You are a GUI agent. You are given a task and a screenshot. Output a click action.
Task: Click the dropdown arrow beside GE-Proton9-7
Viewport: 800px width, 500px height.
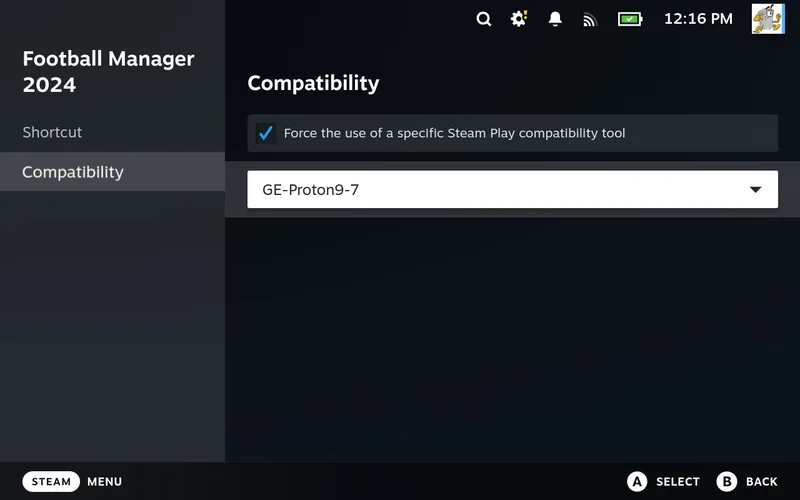click(756, 189)
